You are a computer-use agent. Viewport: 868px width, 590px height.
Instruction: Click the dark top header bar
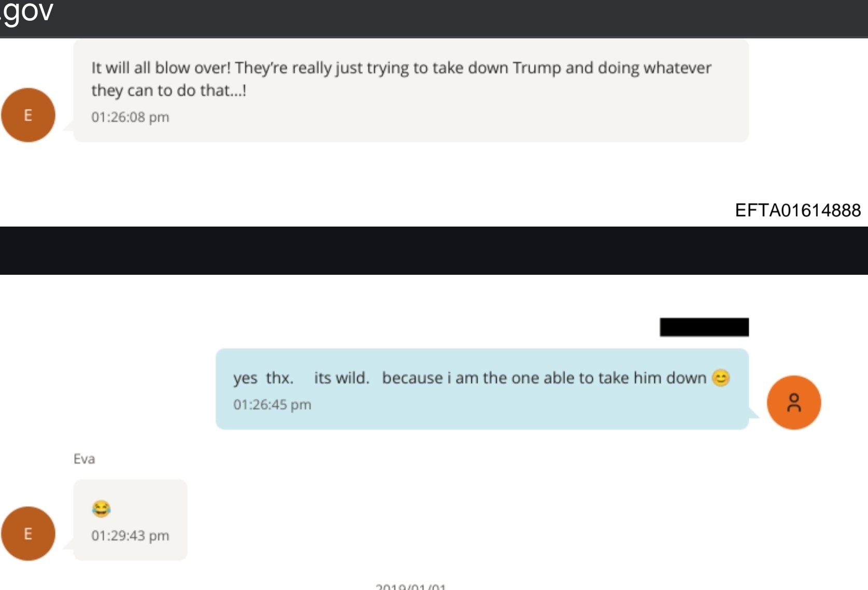[434, 18]
